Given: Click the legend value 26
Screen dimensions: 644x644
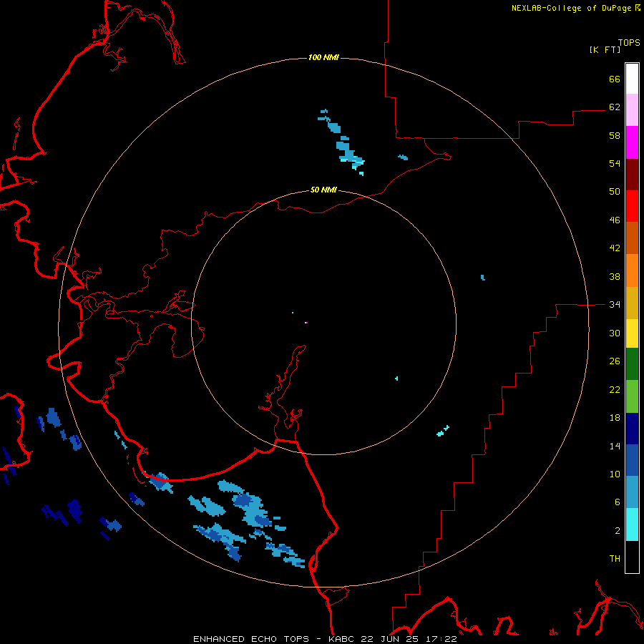Looking at the screenshot, I should click(x=615, y=361).
